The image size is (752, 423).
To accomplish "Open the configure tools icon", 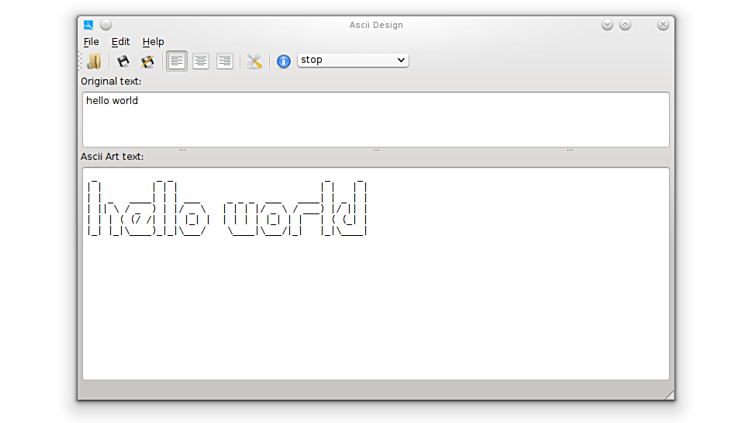I will tap(254, 61).
